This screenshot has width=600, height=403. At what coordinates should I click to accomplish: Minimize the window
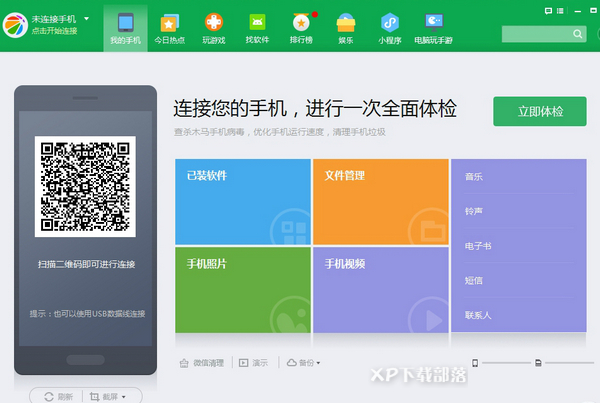pos(578,11)
